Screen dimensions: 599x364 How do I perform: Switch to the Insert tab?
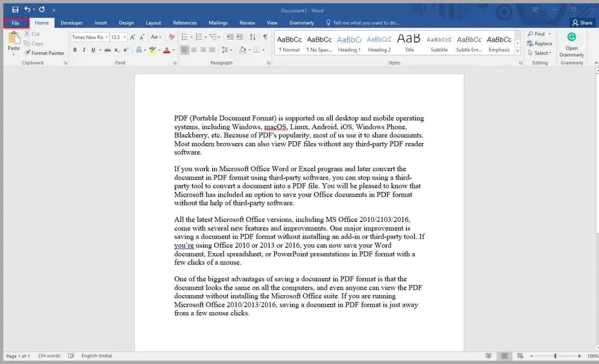pos(101,23)
